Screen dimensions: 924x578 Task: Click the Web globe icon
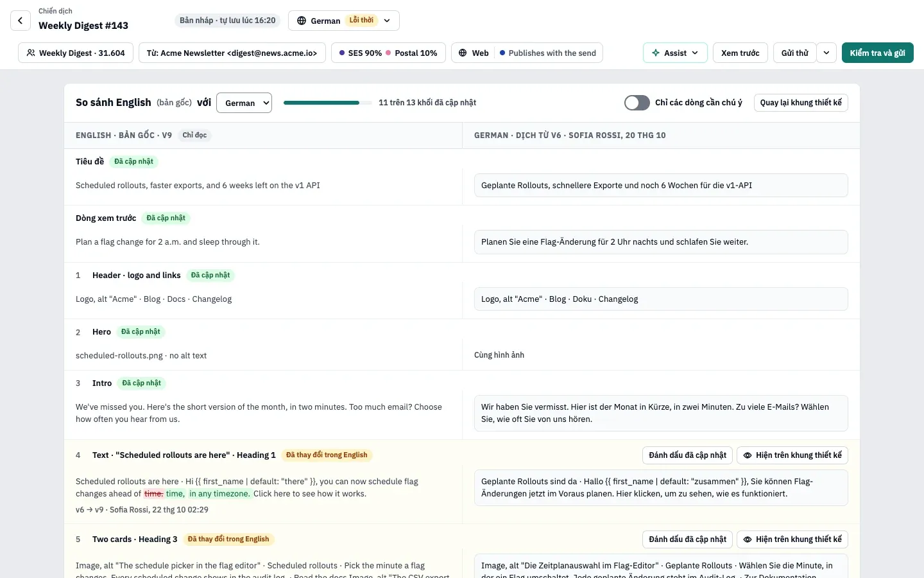point(463,53)
